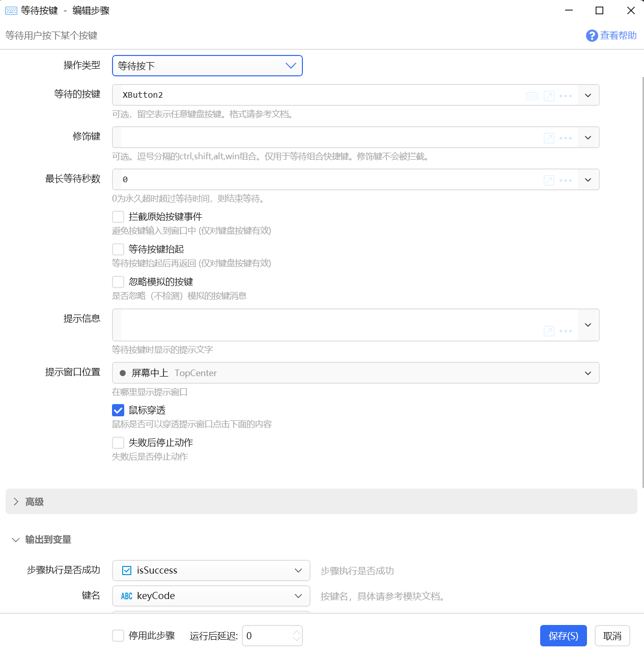Open the 操作类型 dropdown
This screenshot has height=655, width=644.
tap(207, 66)
